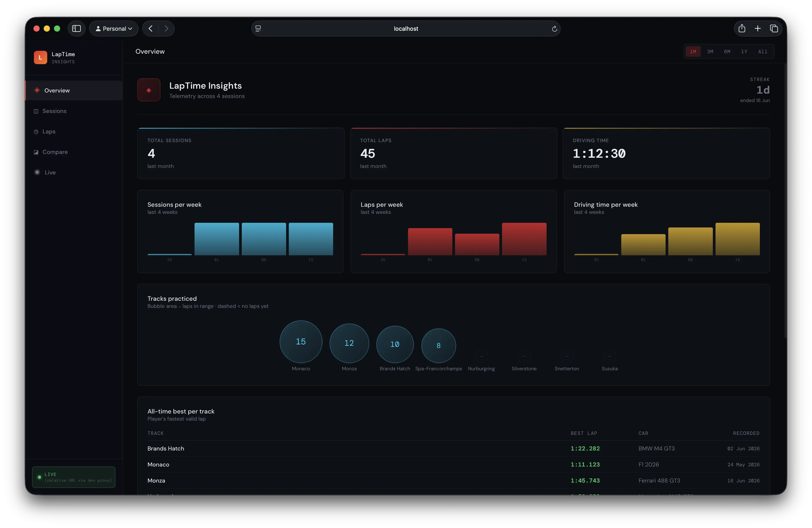Click the Monaco bubble showing 15
Screen dimensions: 812x528
tap(301, 342)
